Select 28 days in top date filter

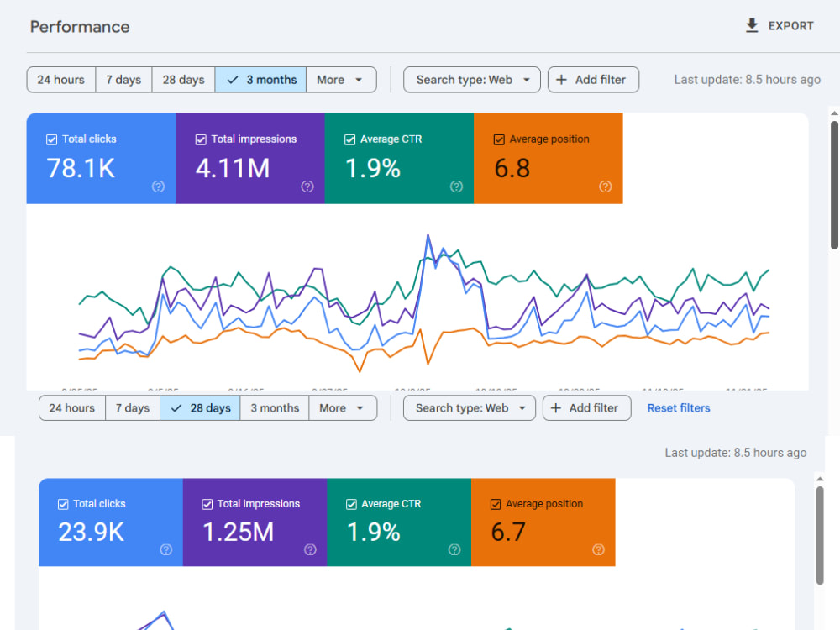184,80
